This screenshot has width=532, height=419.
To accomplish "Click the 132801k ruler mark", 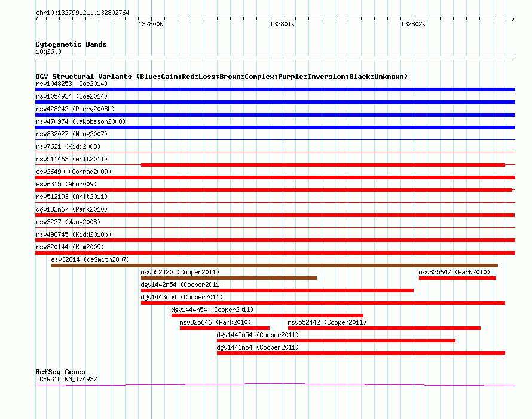I will click(282, 24).
